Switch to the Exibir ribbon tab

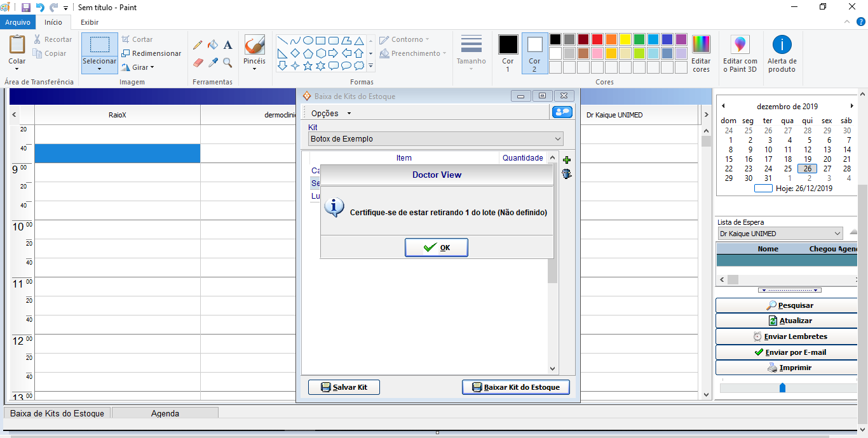90,22
